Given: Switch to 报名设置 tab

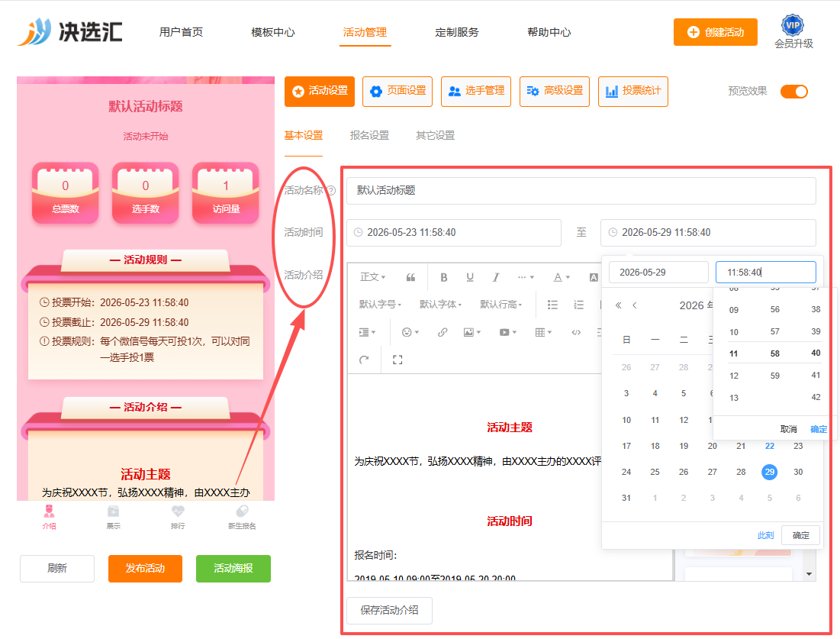Looking at the screenshot, I should (x=369, y=136).
